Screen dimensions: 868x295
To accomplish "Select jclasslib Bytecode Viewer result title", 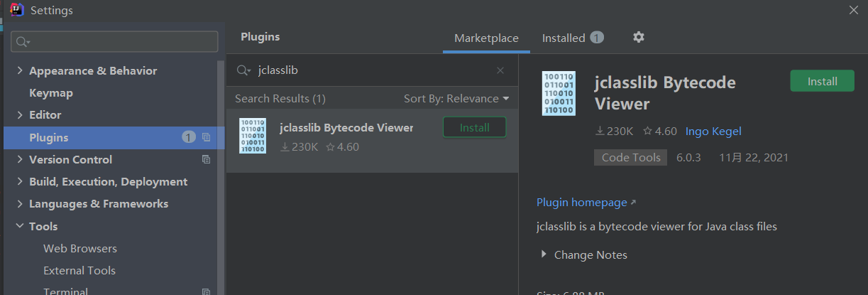I will (x=346, y=128).
